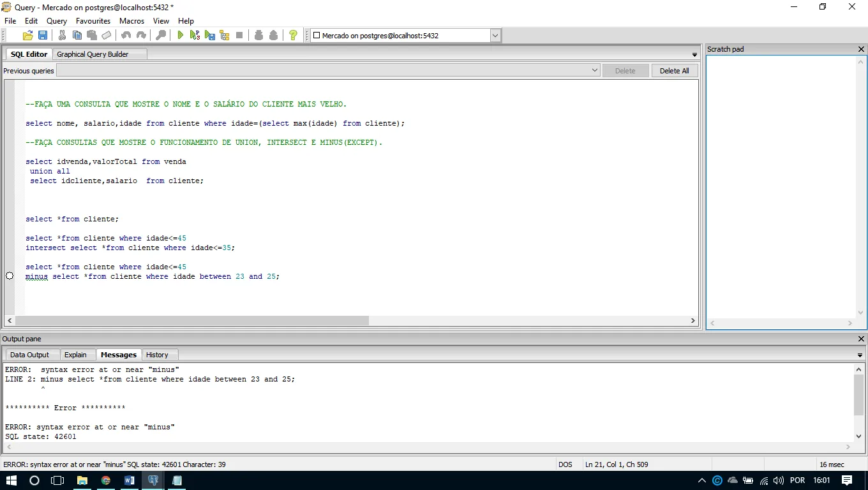Click the Cut scissors icon

(62, 36)
